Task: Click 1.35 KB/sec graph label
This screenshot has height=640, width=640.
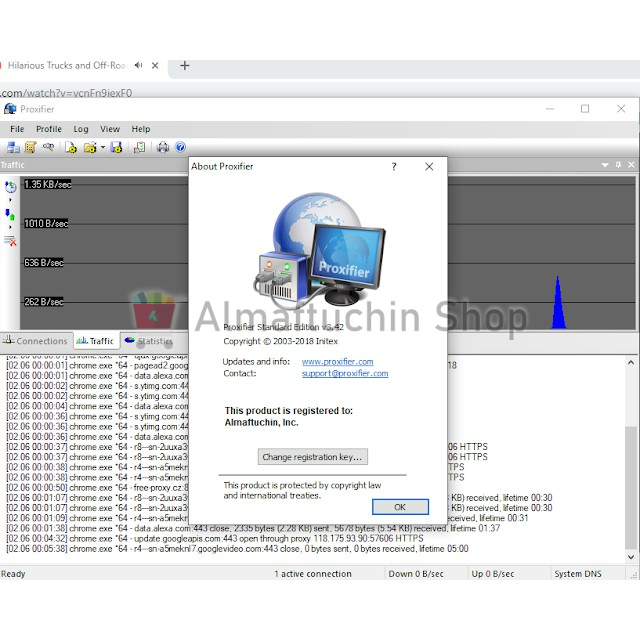Action: coord(47,184)
